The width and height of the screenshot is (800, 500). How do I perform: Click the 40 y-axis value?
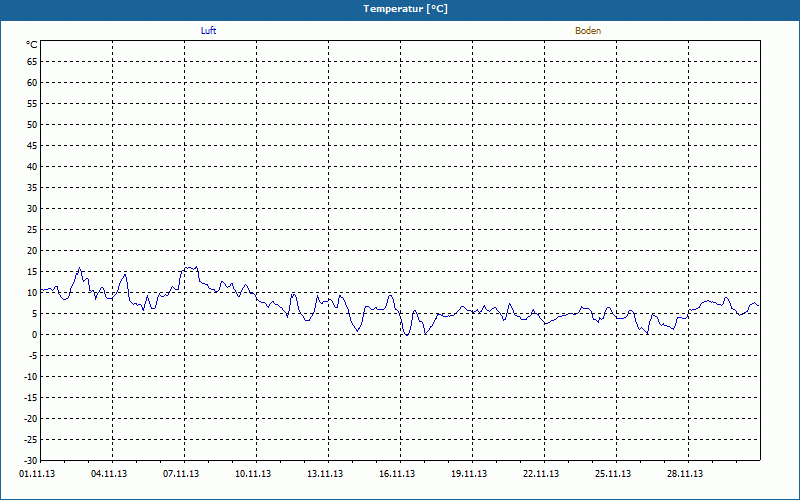(x=32, y=167)
